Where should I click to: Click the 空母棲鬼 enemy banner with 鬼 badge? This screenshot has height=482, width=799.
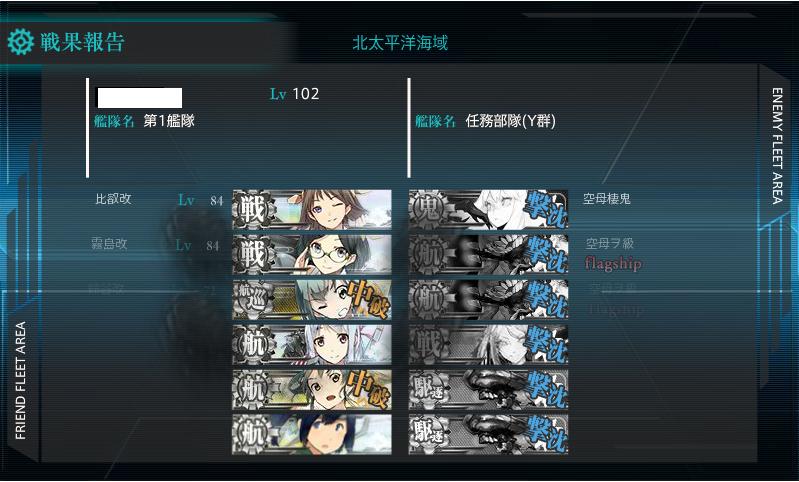point(488,209)
